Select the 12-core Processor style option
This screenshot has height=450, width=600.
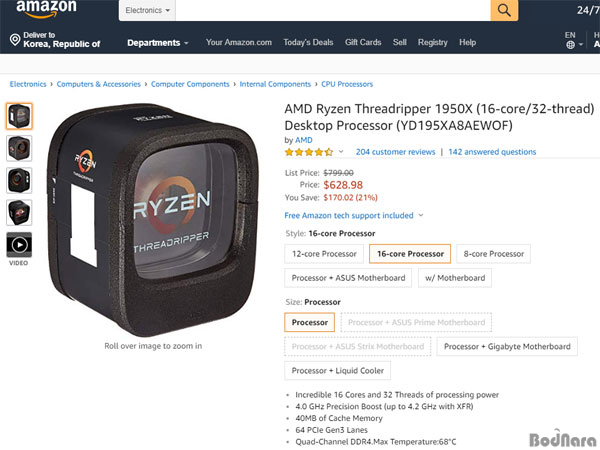tap(324, 254)
